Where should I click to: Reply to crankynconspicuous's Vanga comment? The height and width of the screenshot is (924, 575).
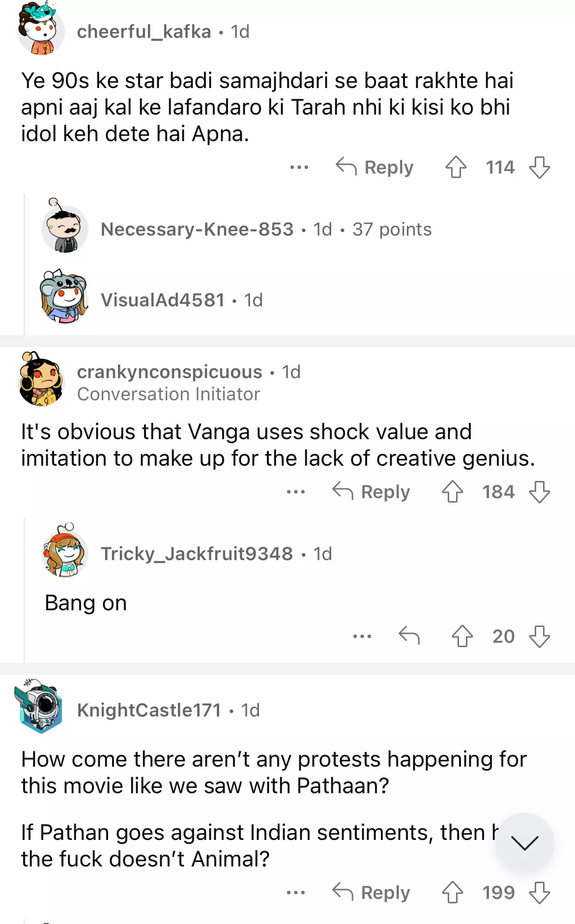372,492
